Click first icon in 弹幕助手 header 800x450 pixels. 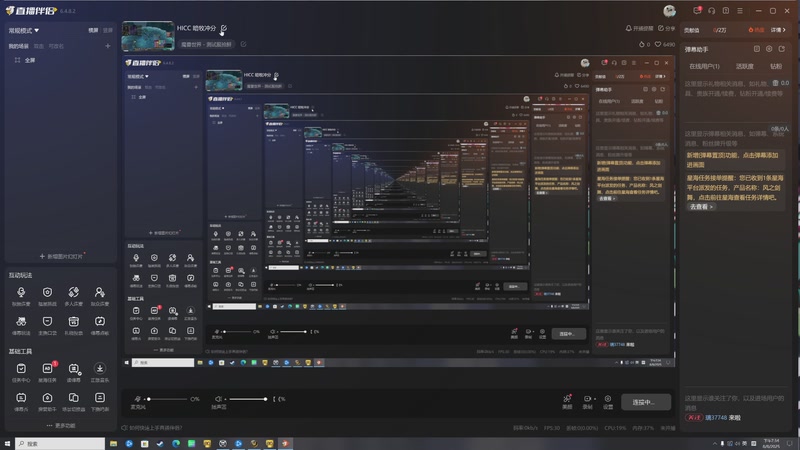pyautogui.click(x=757, y=49)
